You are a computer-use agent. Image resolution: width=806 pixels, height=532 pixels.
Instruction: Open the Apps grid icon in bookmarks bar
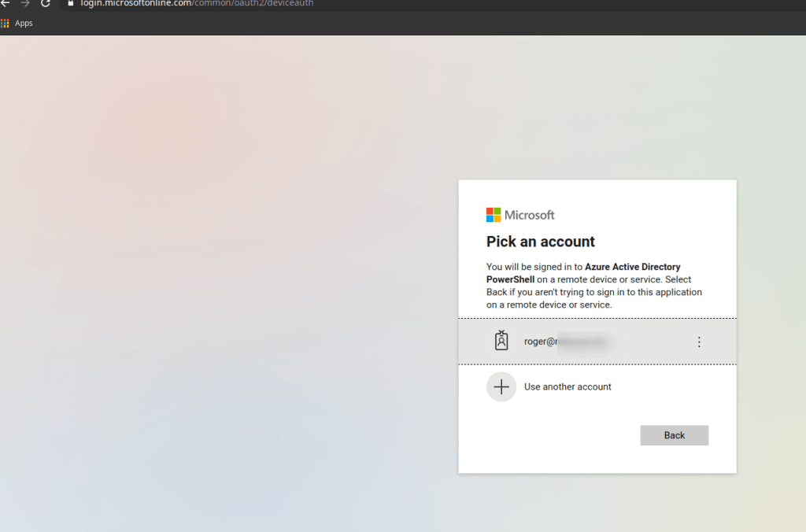click(5, 24)
